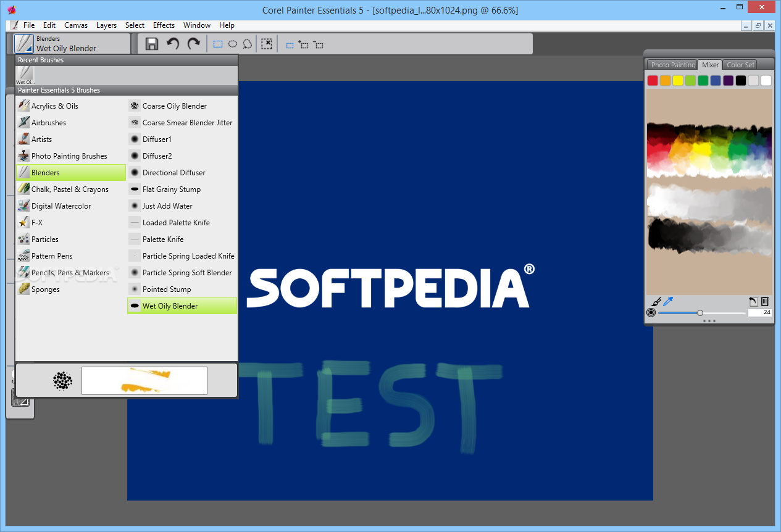Click the Save floppy disk icon
781x532 pixels.
click(x=151, y=44)
